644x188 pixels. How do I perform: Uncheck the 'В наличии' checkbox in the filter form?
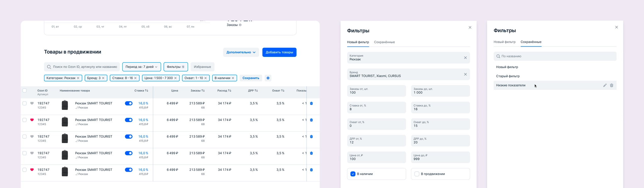click(x=353, y=174)
